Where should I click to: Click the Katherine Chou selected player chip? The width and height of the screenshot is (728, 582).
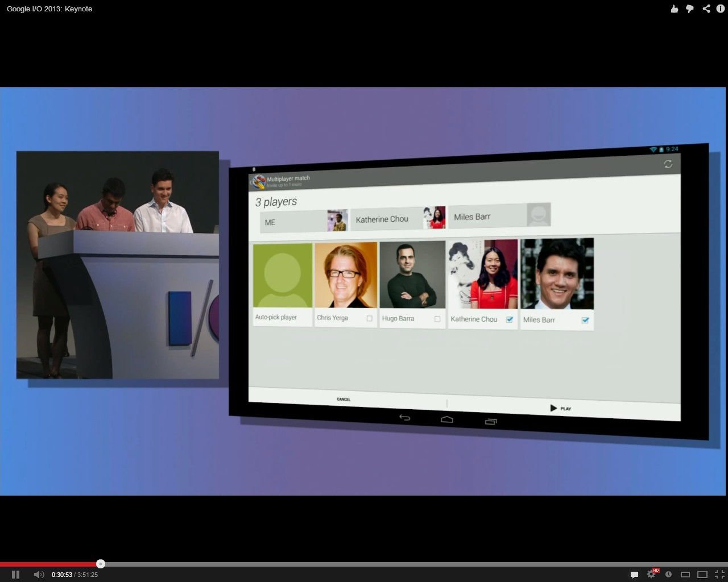(x=398, y=219)
